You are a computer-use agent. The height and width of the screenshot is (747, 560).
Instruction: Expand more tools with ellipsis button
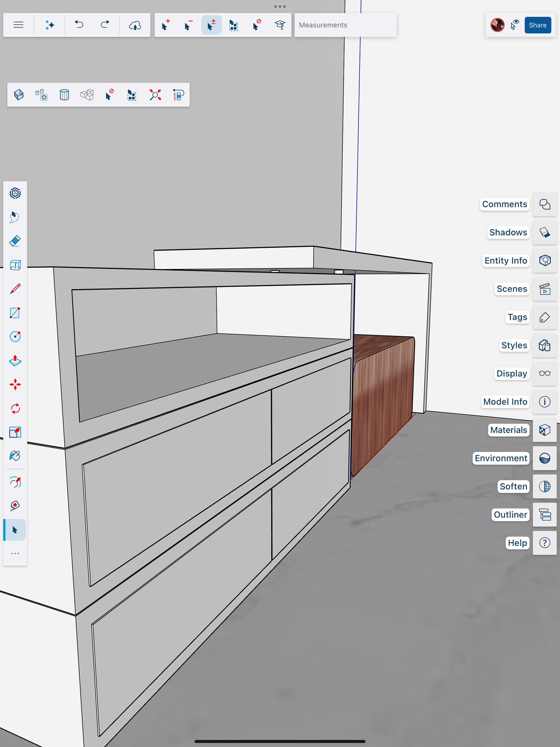click(15, 554)
